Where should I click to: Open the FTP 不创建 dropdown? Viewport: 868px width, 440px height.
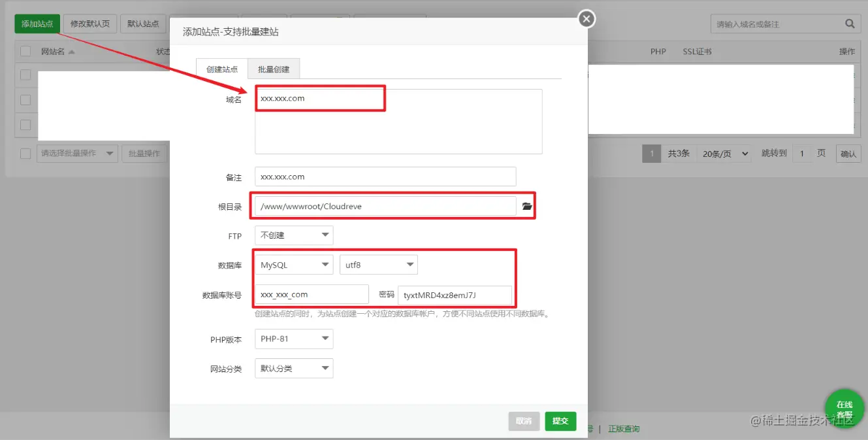click(293, 235)
